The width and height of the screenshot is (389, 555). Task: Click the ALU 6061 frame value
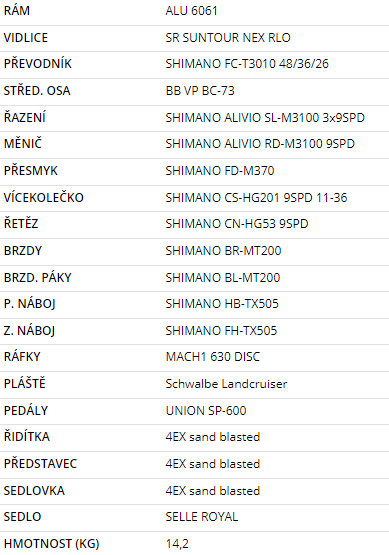click(x=191, y=11)
